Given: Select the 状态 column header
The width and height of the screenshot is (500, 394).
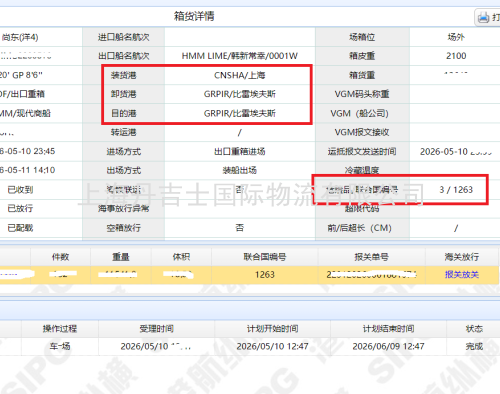Looking at the screenshot, I should 474,329.
